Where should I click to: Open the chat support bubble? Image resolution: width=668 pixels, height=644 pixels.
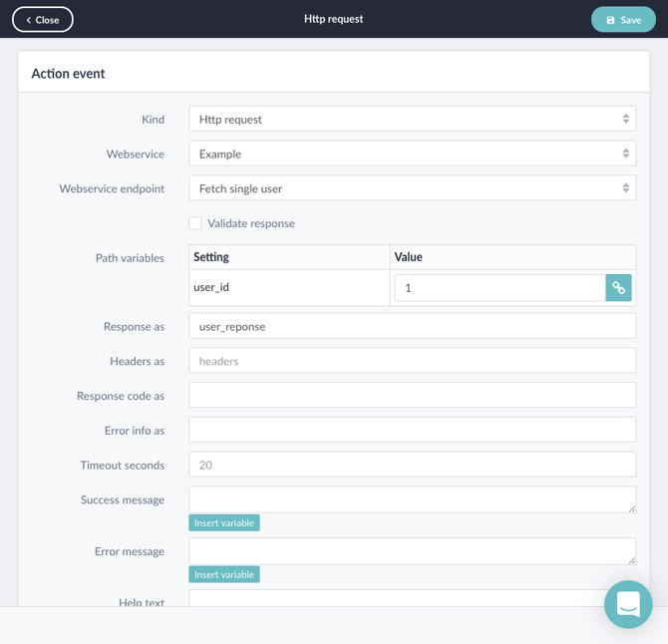click(x=628, y=604)
